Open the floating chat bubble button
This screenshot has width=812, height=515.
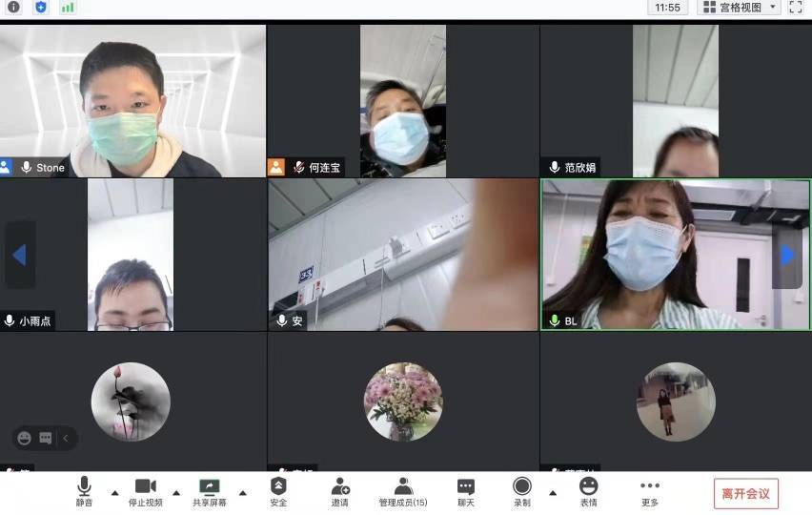(x=46, y=439)
